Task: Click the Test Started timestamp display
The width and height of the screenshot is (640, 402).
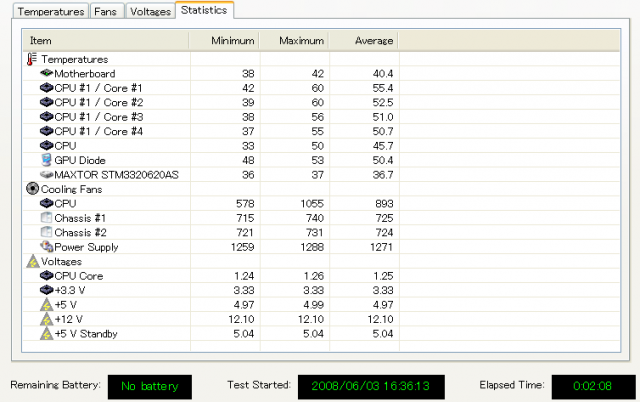Action: pyautogui.click(x=371, y=386)
